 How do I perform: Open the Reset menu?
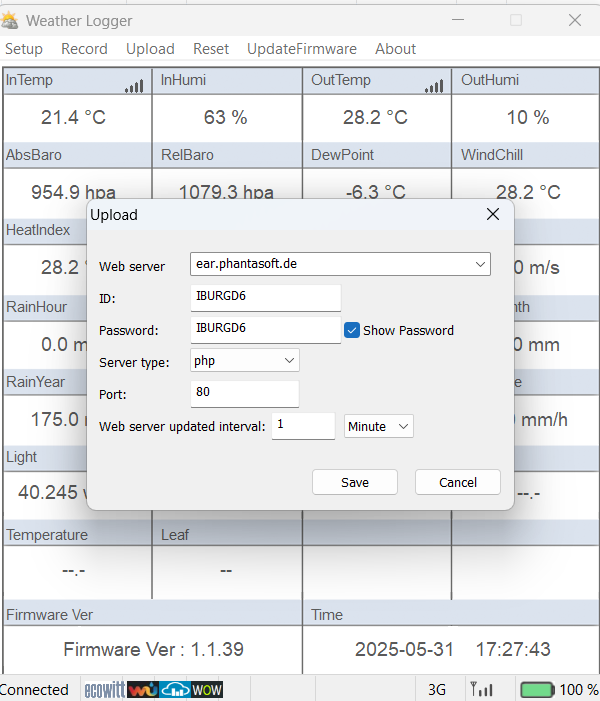[x=211, y=49]
